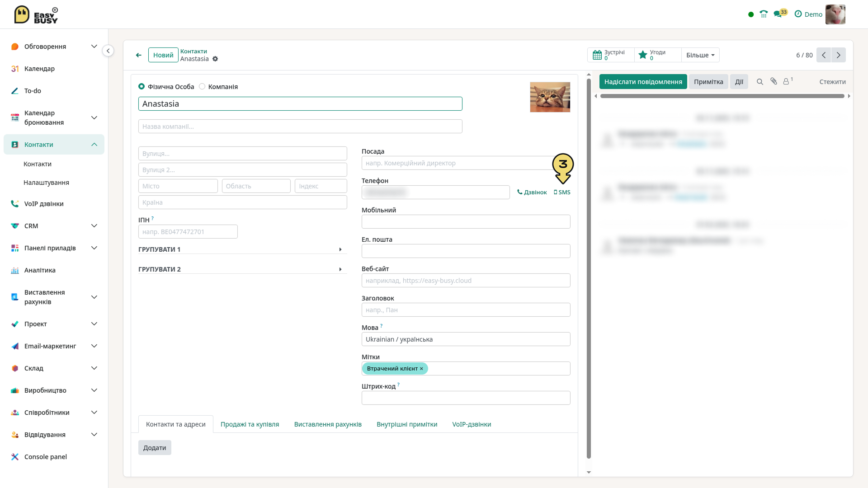Open the followers person icon

(788, 81)
